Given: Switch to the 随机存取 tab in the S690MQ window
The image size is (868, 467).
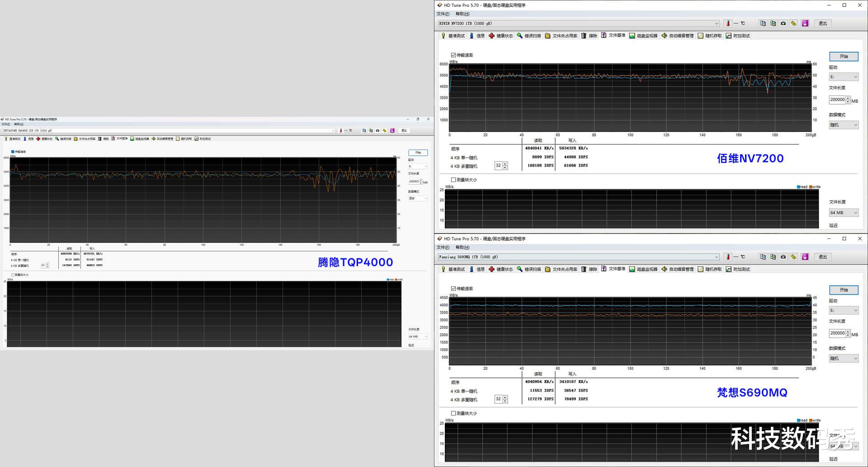Looking at the screenshot, I should 710,269.
